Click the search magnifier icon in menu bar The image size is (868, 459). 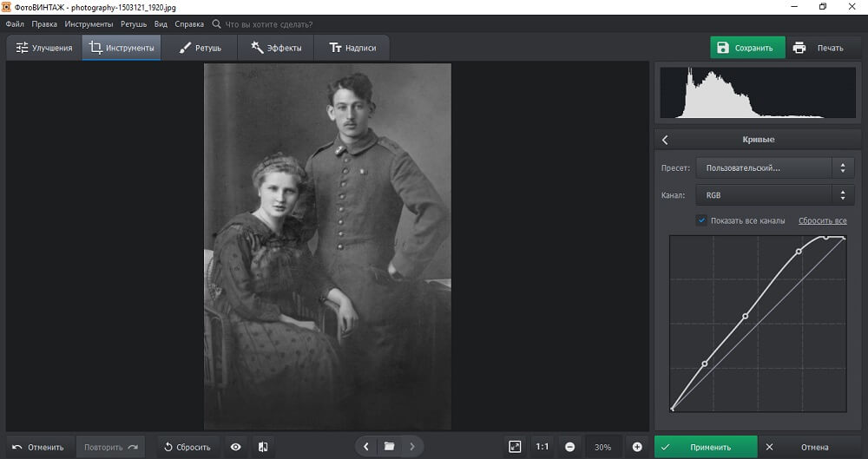click(x=216, y=24)
